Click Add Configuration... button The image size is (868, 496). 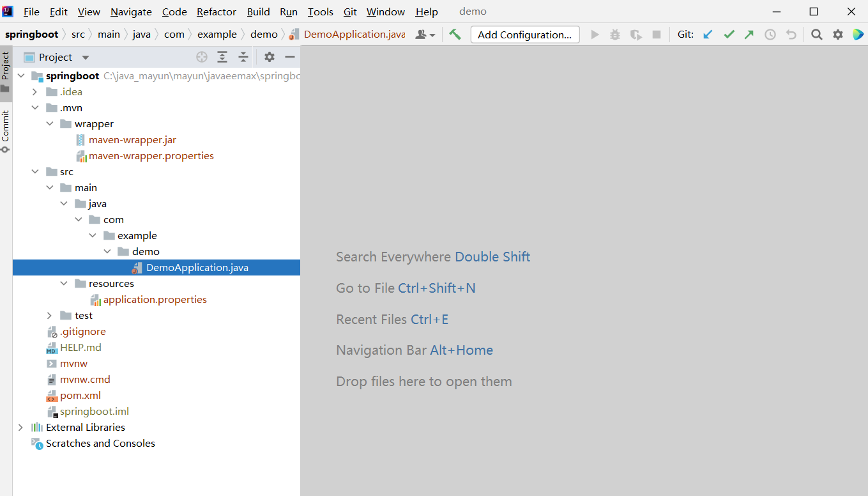tap(525, 35)
